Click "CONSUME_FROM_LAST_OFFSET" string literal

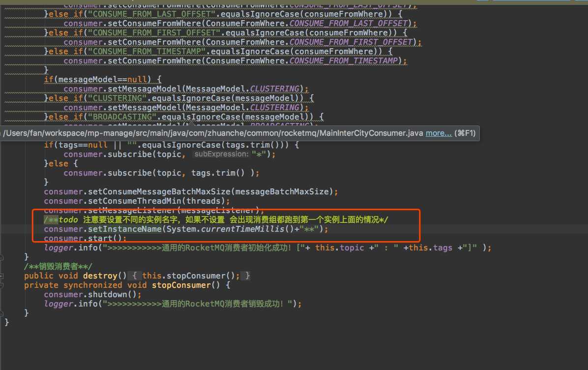point(151,14)
